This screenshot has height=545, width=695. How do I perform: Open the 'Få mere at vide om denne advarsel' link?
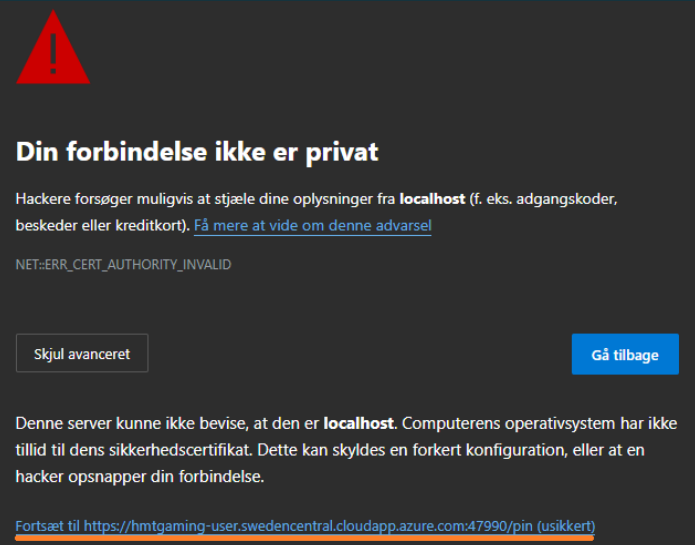point(312,226)
